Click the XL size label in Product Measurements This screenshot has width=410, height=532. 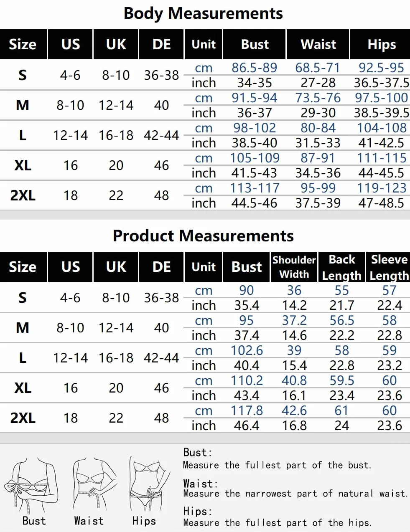tap(23, 388)
